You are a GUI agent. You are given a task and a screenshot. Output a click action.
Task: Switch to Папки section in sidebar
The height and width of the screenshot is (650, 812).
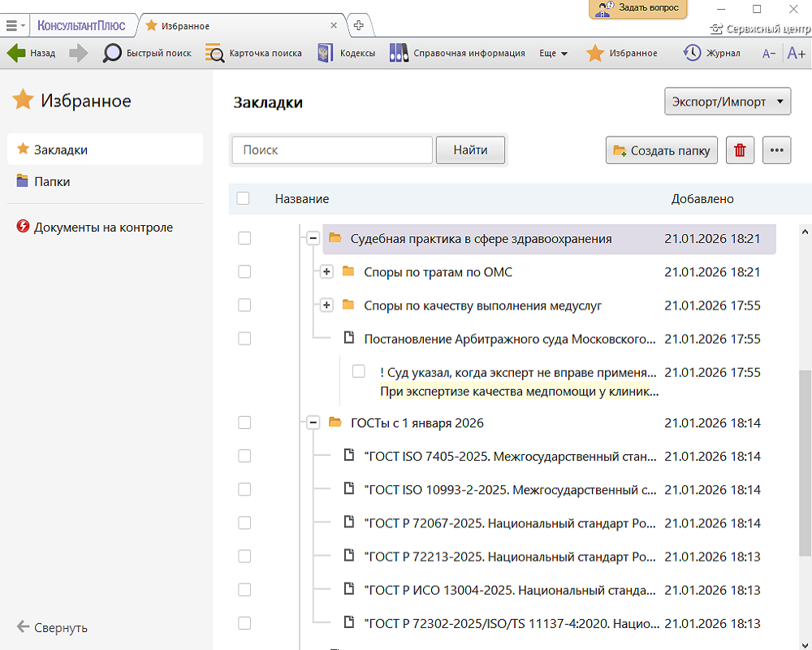tap(52, 182)
